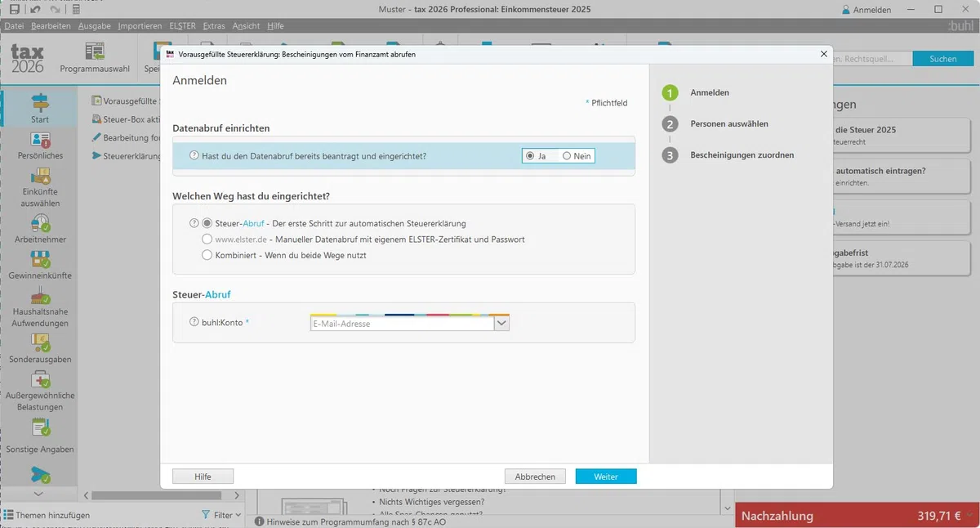Select the Arbeitnehmer sidebar icon
The width and height of the screenshot is (980, 528).
point(40,224)
